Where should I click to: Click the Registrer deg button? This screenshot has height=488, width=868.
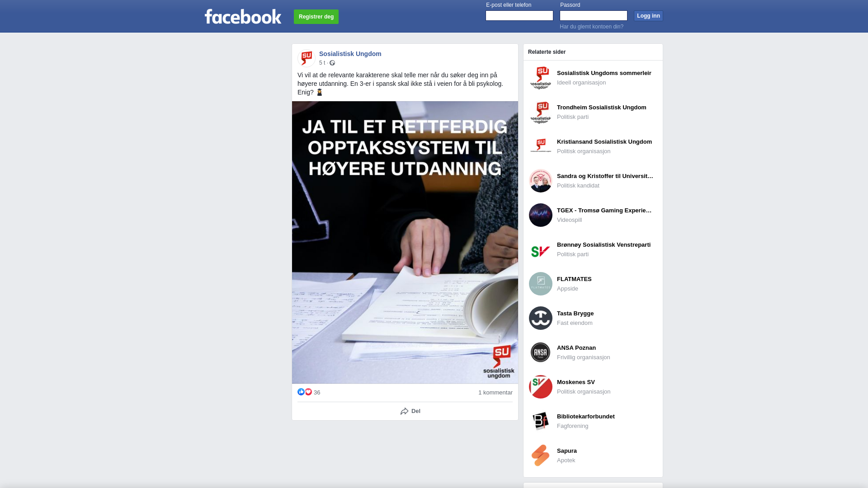point(316,17)
